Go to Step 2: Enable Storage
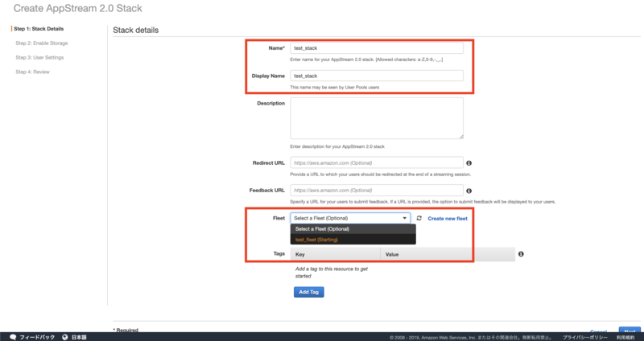This screenshot has width=644, height=341. click(x=42, y=43)
